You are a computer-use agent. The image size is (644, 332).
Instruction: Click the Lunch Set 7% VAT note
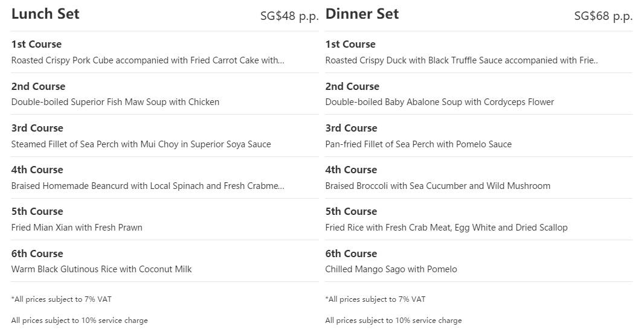coord(61,299)
